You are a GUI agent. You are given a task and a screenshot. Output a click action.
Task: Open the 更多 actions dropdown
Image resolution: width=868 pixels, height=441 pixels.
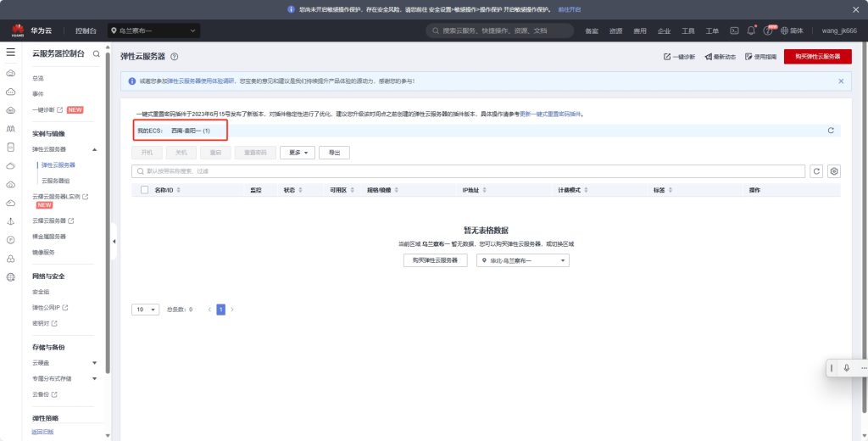[x=298, y=153]
